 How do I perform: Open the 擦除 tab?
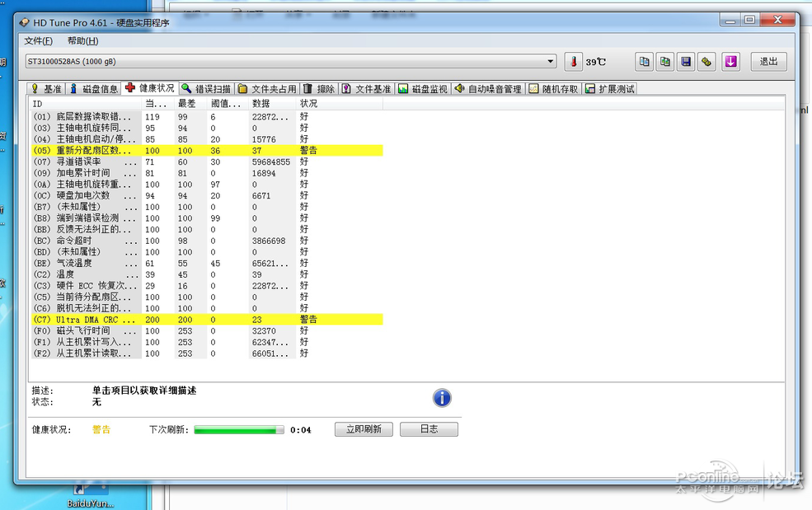point(319,88)
